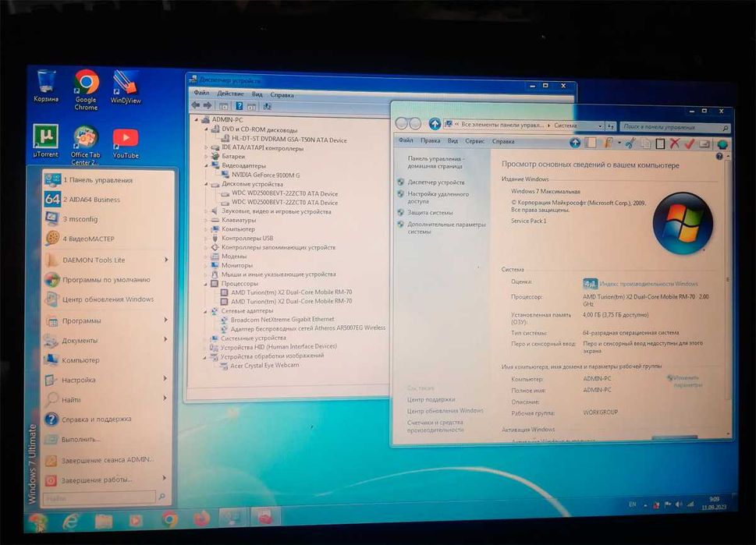The height and width of the screenshot is (545, 756).
Task: Click Завершение работы in Start menu
Action: pyautogui.click(x=107, y=480)
